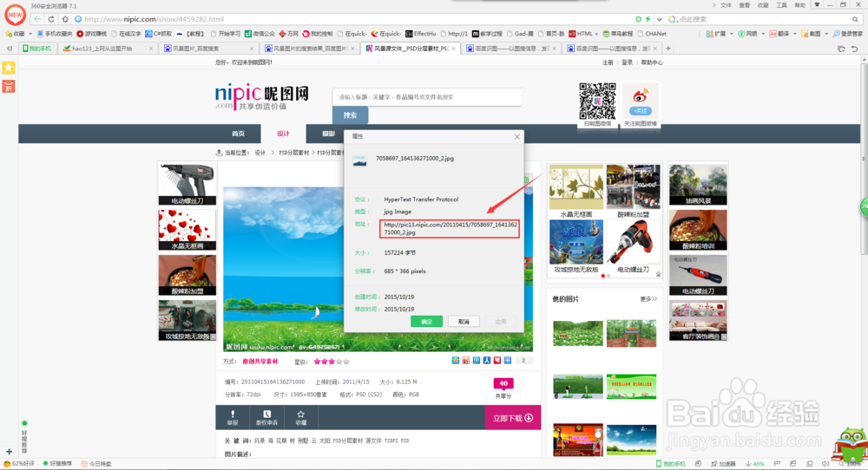Open the 查看 menu

(745, 5)
